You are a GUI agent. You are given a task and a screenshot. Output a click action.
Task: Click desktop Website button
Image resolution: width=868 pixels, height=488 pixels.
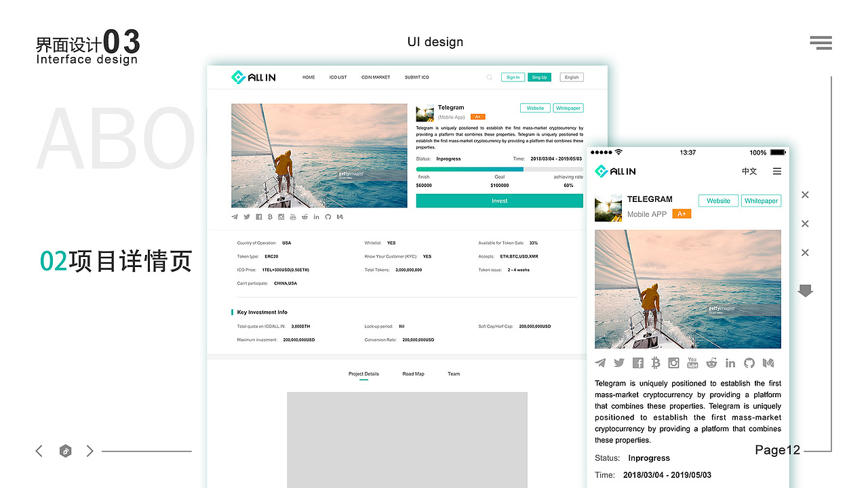point(535,108)
